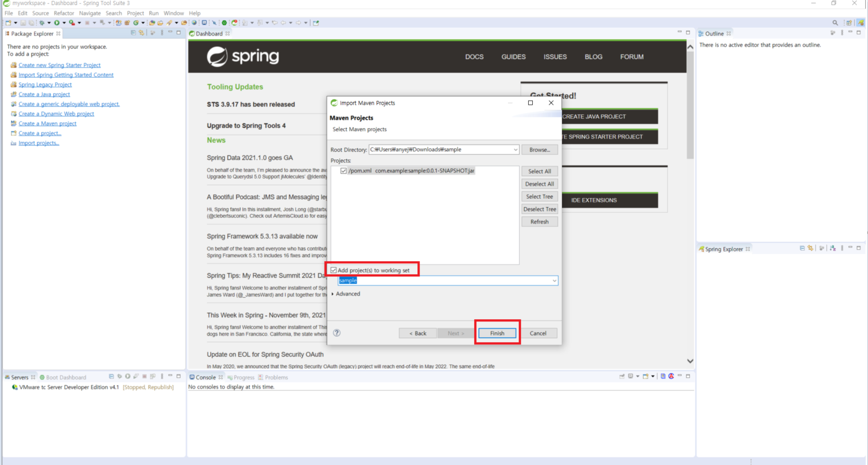Click the Select All button
Viewport: 868px width, 465px height.
pyautogui.click(x=539, y=171)
